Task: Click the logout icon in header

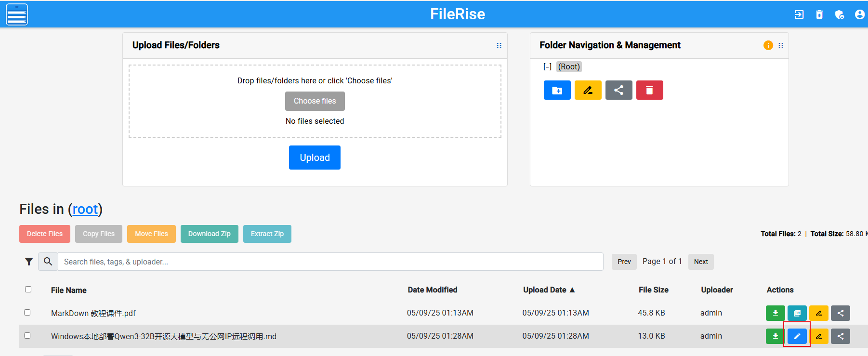Action: (x=799, y=14)
